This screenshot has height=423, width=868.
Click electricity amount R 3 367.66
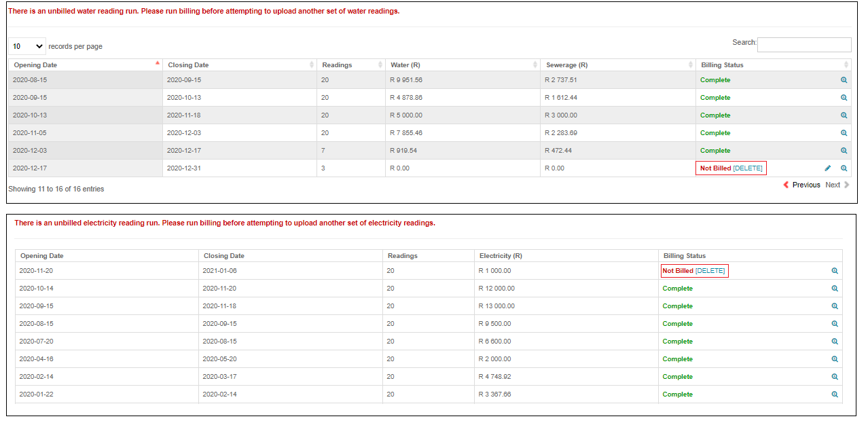(x=495, y=394)
